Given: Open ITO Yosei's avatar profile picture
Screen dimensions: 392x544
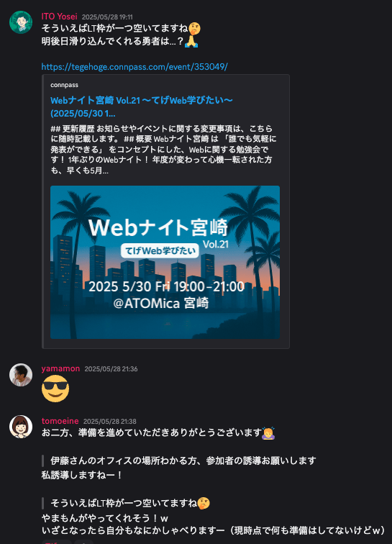Looking at the screenshot, I should point(21,22).
